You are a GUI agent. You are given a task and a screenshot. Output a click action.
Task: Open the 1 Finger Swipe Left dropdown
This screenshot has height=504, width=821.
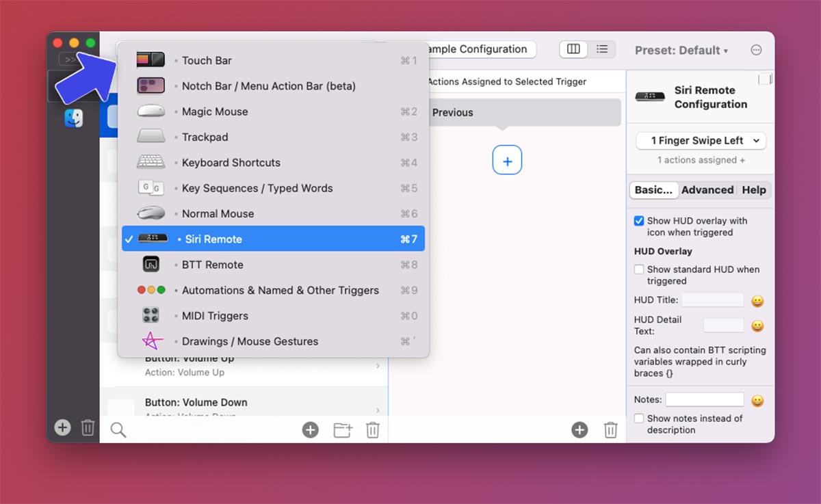701,141
